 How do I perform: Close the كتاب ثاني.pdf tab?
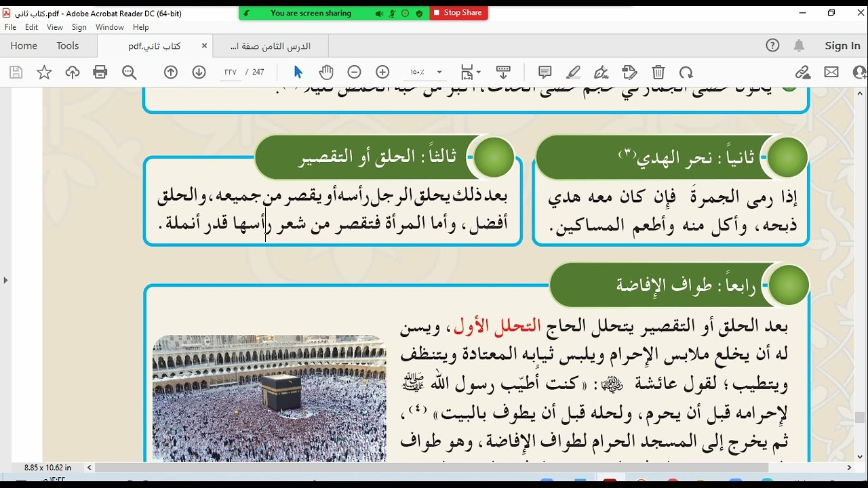click(x=204, y=46)
